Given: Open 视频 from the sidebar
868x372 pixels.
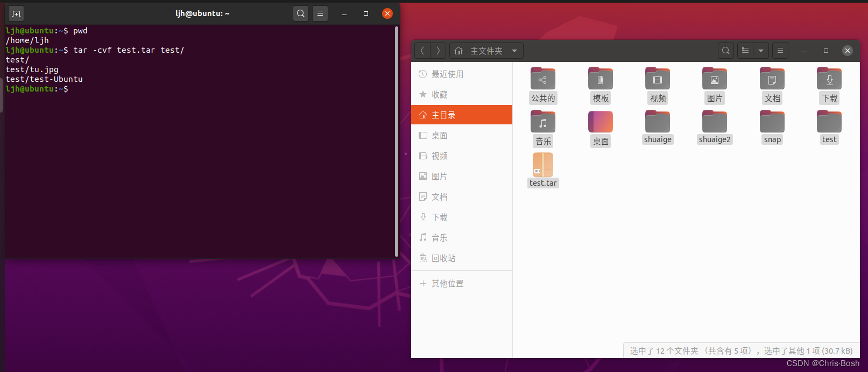Looking at the screenshot, I should pyautogui.click(x=462, y=156).
